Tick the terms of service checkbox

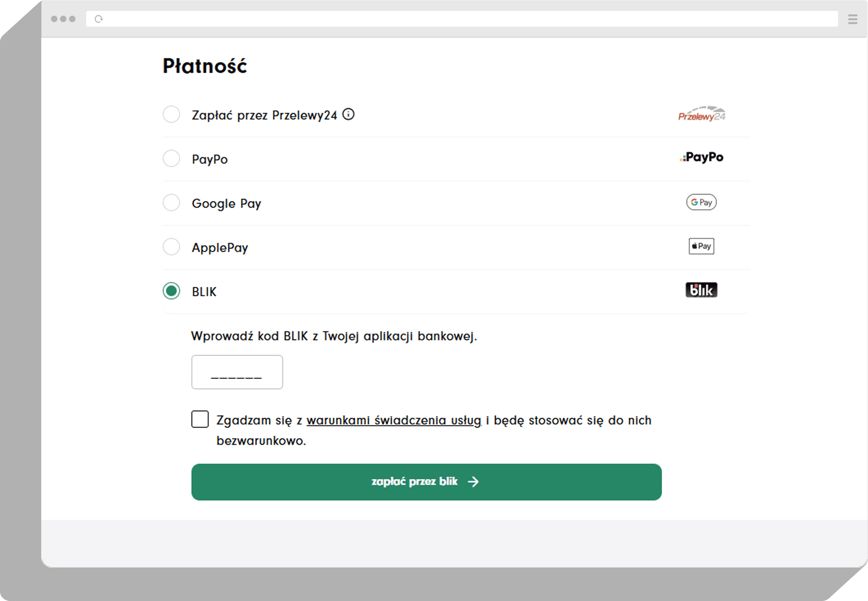[x=200, y=419]
